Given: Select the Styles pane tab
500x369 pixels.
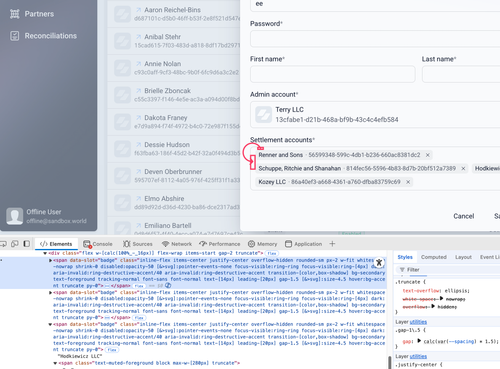Looking at the screenshot, I should (x=405, y=257).
